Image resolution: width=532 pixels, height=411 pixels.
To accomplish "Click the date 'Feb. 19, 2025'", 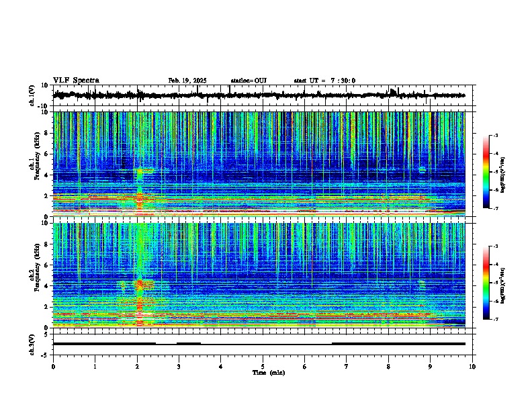I will point(187,81).
